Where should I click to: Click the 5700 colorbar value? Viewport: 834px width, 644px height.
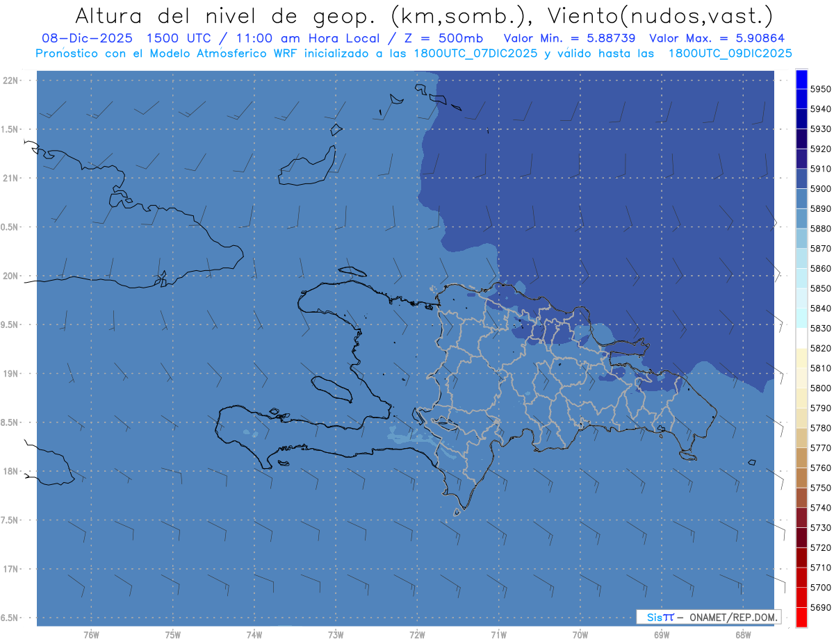(x=820, y=587)
